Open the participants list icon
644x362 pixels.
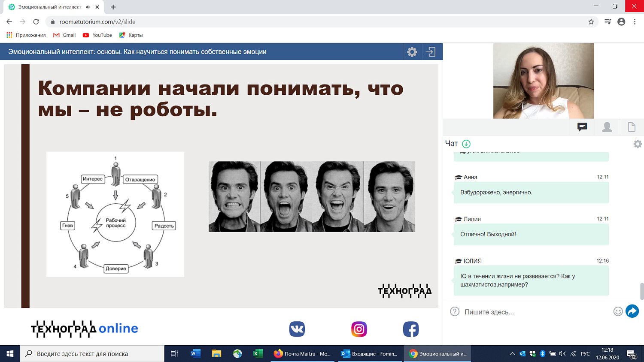(607, 127)
